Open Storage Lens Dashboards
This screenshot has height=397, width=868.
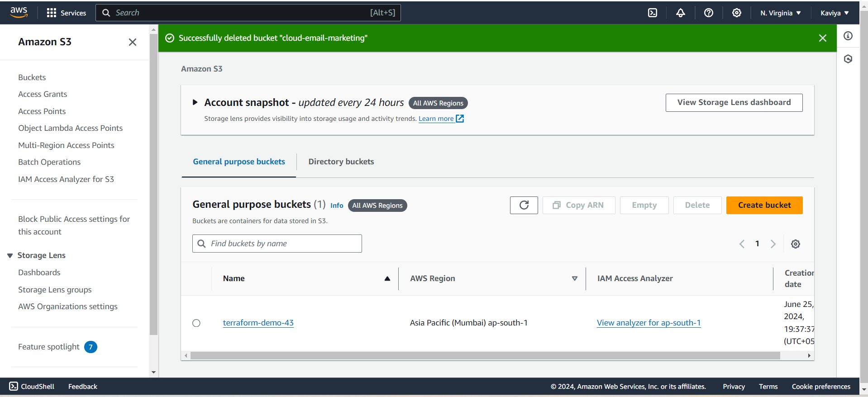[39, 273]
